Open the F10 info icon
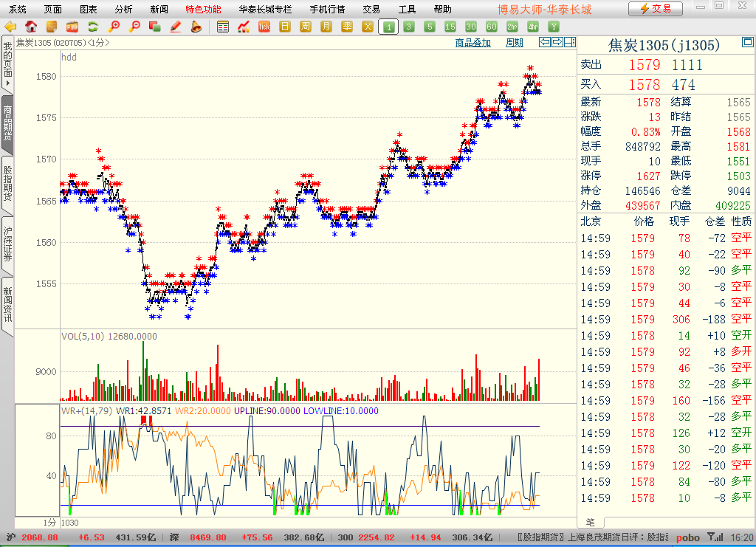The image size is (756, 547). (x=72, y=27)
